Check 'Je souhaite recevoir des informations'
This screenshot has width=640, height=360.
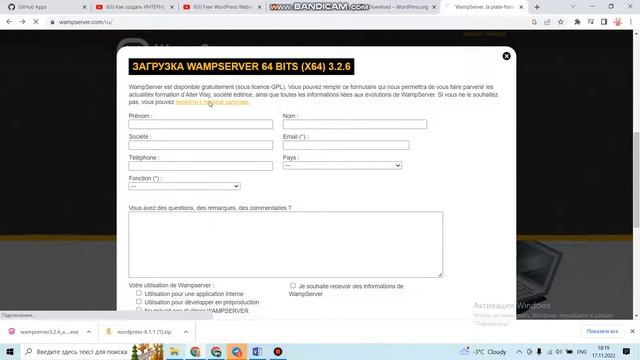point(293,285)
